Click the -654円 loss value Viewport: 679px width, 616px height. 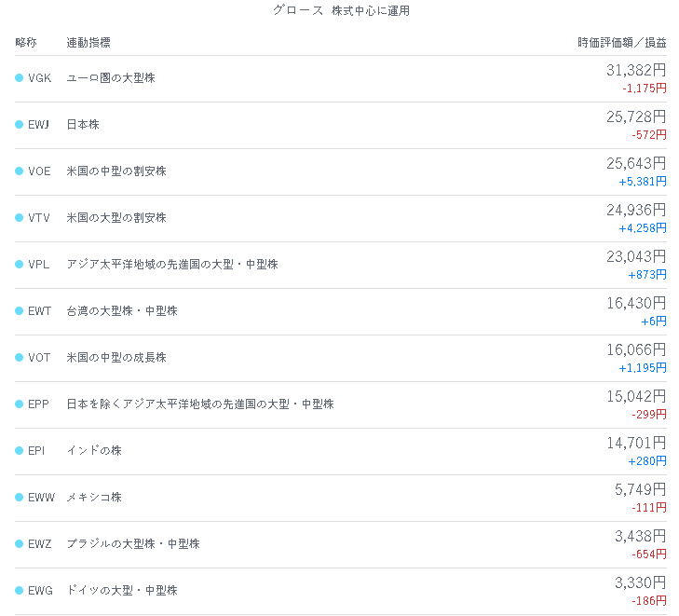coord(649,554)
